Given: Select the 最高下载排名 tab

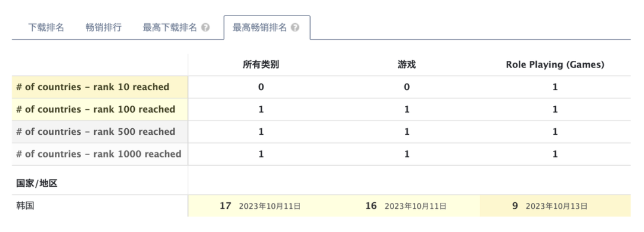Looking at the screenshot, I should tap(170, 27).
